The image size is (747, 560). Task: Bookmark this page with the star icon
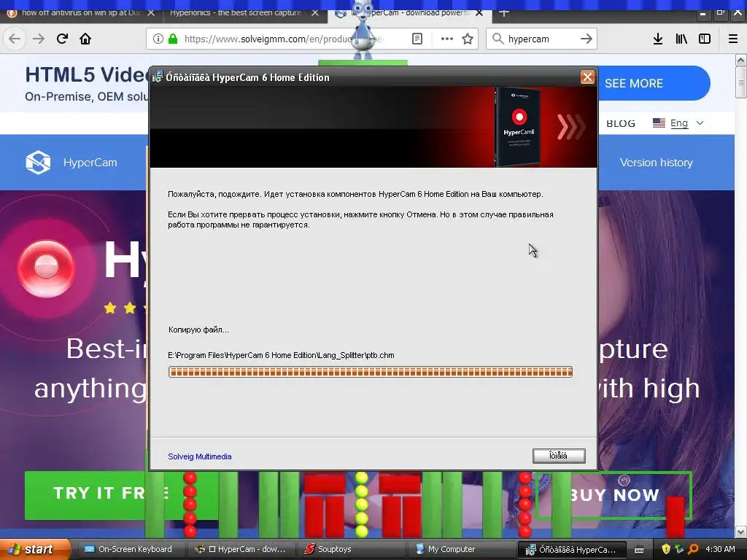[x=468, y=39]
